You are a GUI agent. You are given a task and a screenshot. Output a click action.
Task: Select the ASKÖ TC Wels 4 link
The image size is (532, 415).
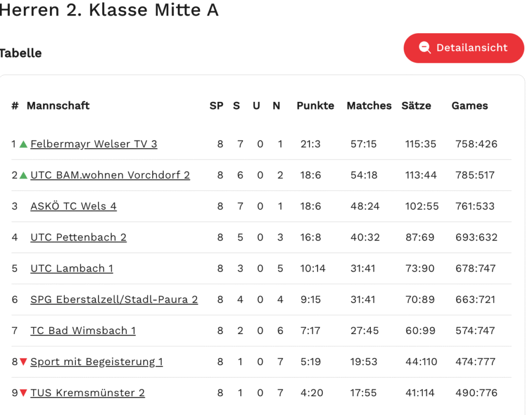pos(73,206)
